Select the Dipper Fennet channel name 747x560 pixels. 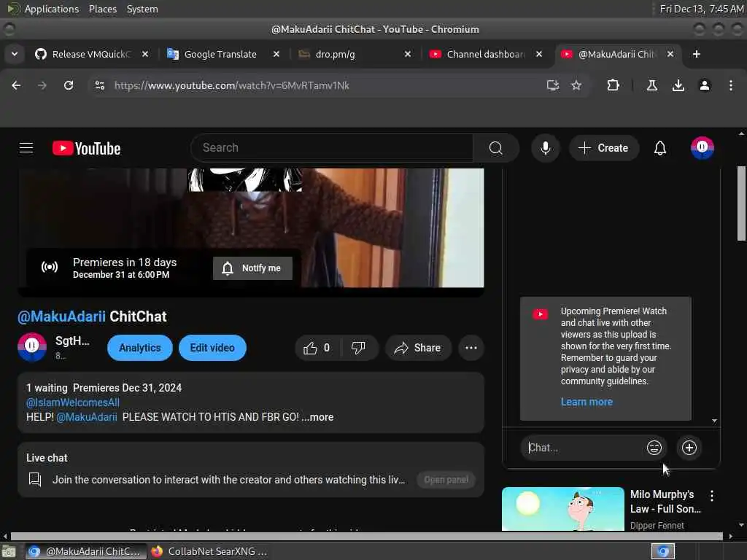657,526
